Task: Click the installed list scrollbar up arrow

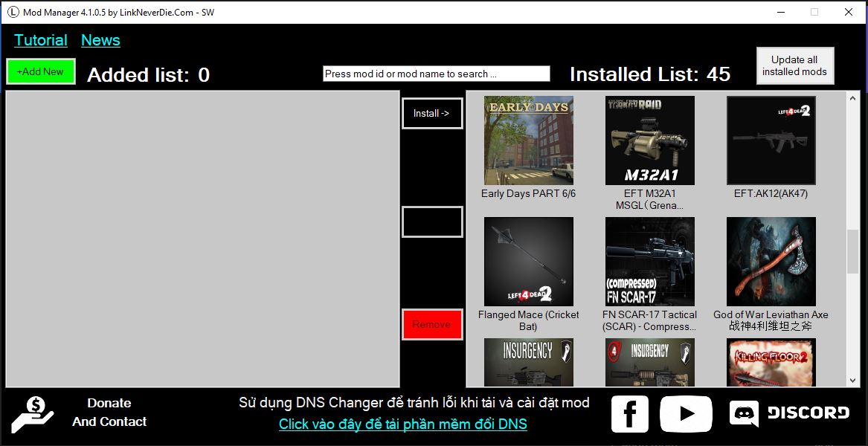Action: coord(852,99)
